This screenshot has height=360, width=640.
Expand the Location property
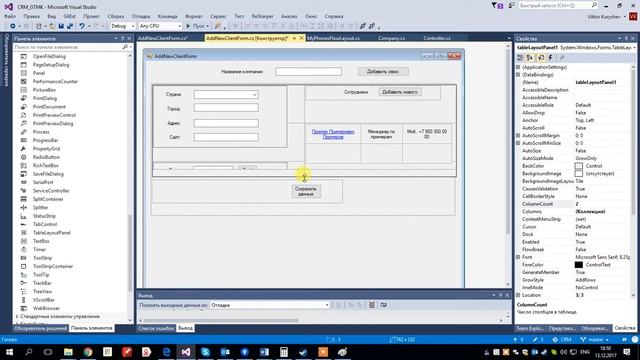pyautogui.click(x=518, y=295)
